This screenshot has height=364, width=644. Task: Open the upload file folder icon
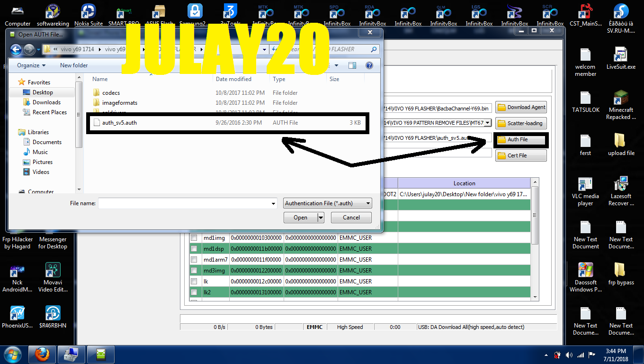[x=621, y=145]
